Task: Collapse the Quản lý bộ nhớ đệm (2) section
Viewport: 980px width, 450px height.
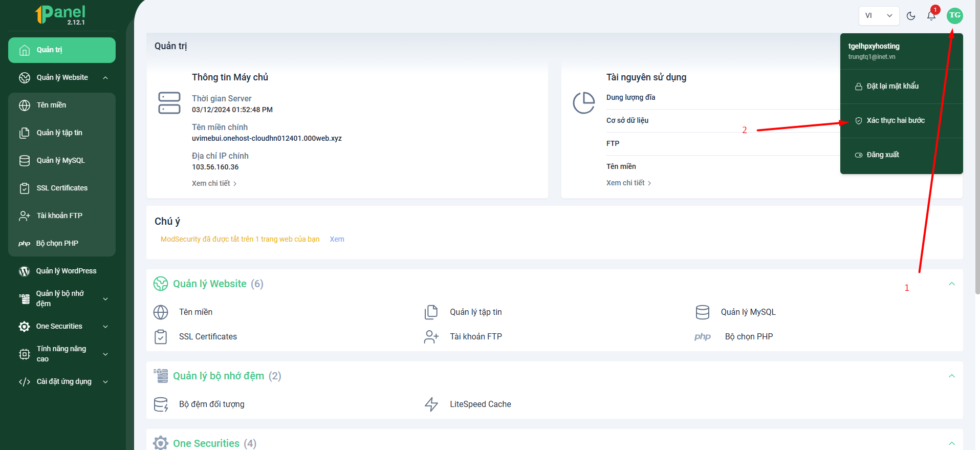Action: (x=952, y=376)
